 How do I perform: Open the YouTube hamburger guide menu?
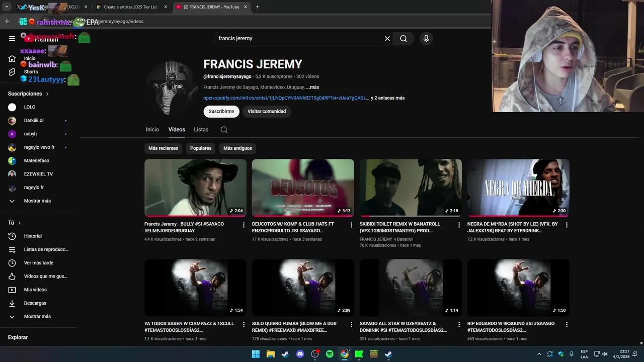12,38
